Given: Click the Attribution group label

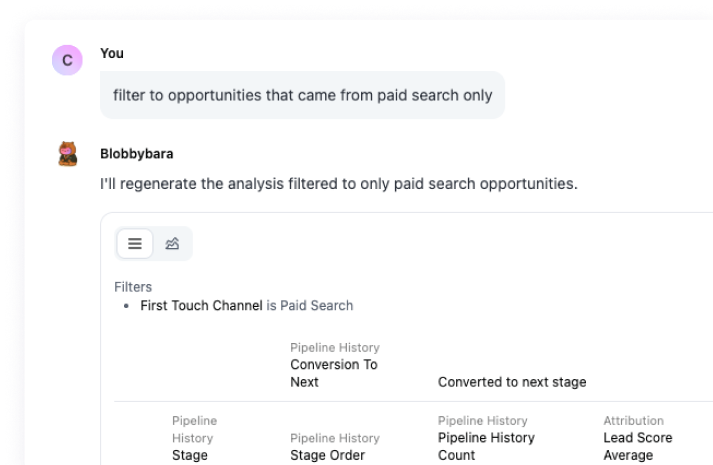Looking at the screenshot, I should 633,421.
